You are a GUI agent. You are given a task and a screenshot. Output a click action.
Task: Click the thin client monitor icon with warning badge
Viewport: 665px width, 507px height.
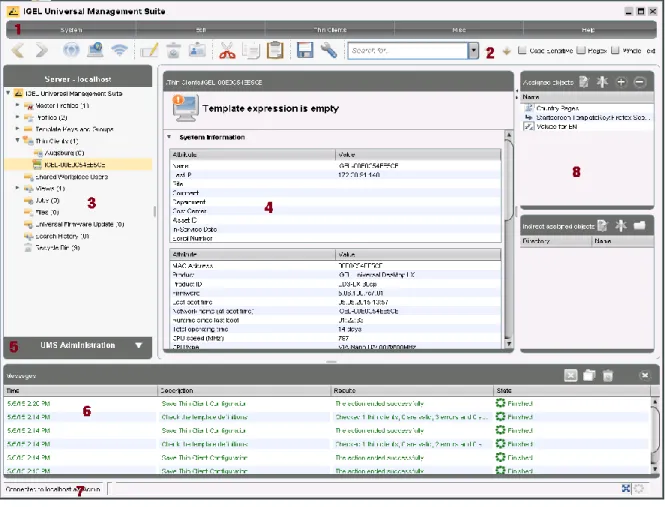coord(185,108)
